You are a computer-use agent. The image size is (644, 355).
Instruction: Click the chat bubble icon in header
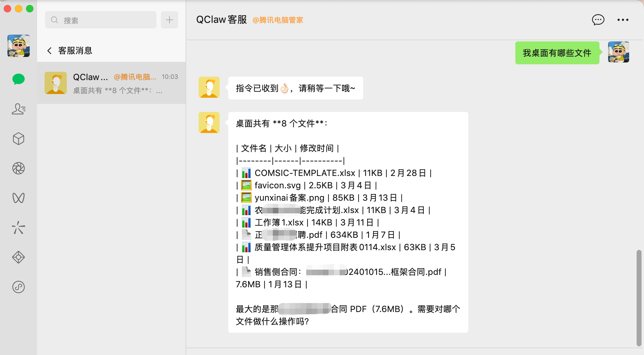coord(598,20)
